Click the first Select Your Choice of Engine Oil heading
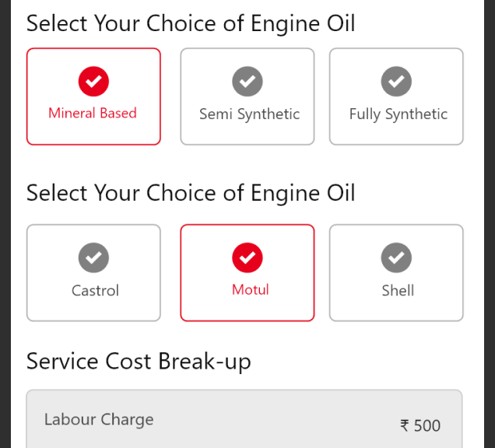This screenshot has width=495, height=448. (x=191, y=23)
